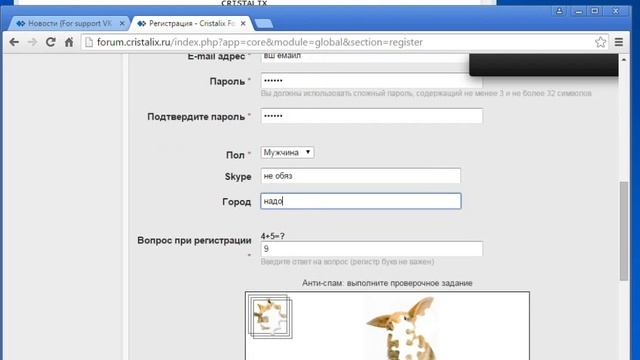Open a new tab with the tab button
This screenshot has width=640, height=360.
tap(264, 24)
